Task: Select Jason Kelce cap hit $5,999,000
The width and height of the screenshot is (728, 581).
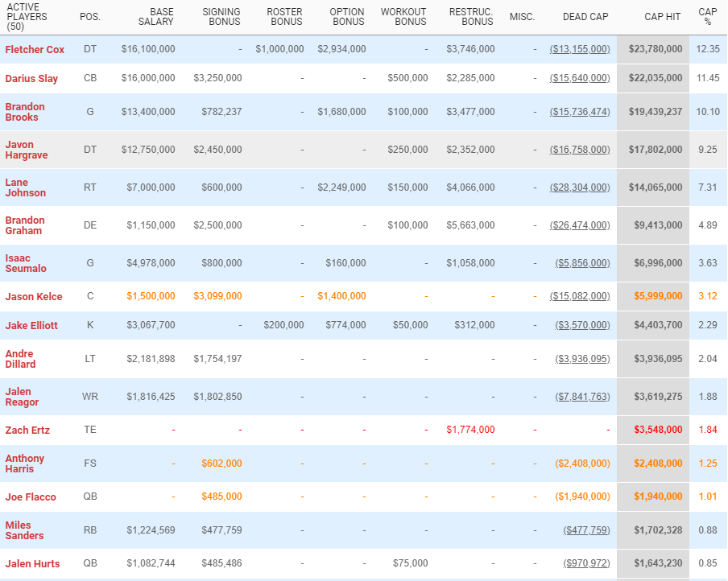Action: click(659, 296)
